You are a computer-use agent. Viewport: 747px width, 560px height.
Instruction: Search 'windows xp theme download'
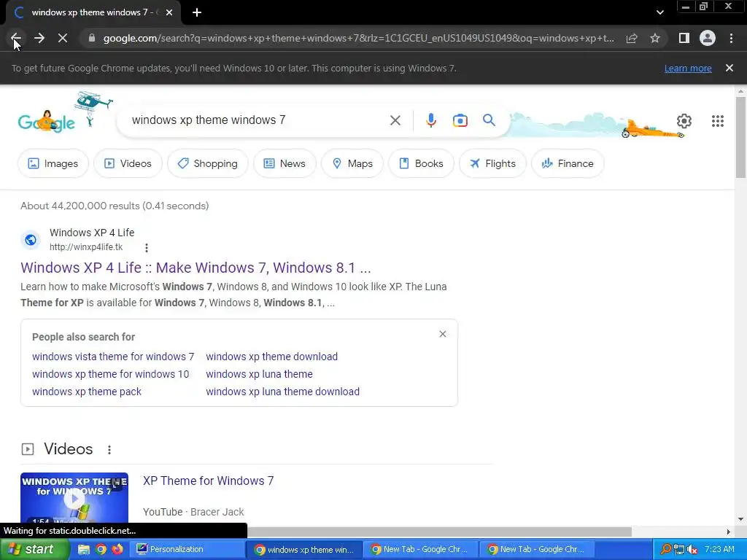click(271, 357)
